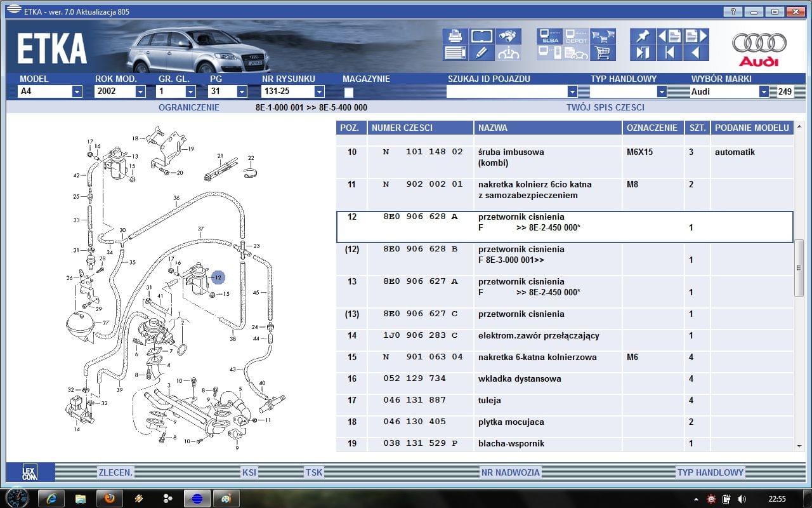
Task: Click the Paint icon in the taskbar
Action: point(226,498)
